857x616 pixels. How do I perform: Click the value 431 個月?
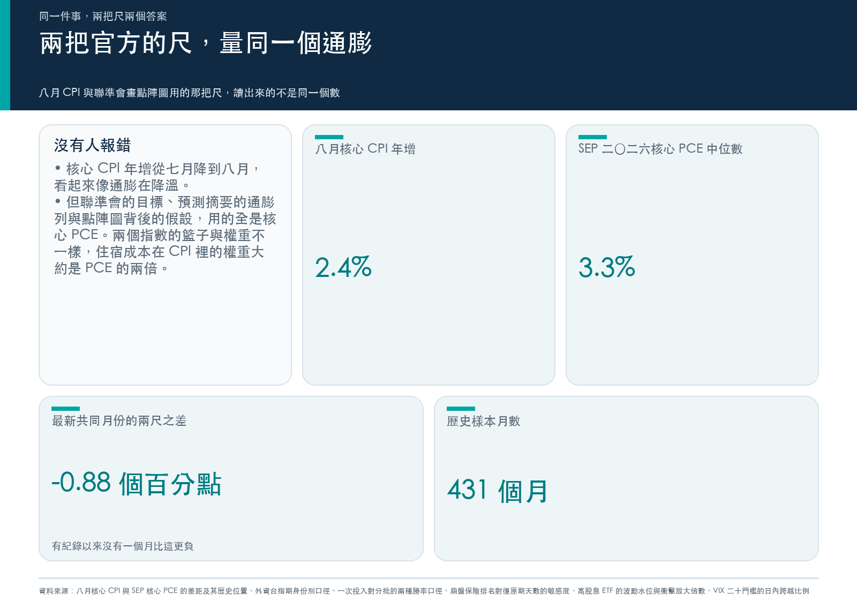(498, 491)
